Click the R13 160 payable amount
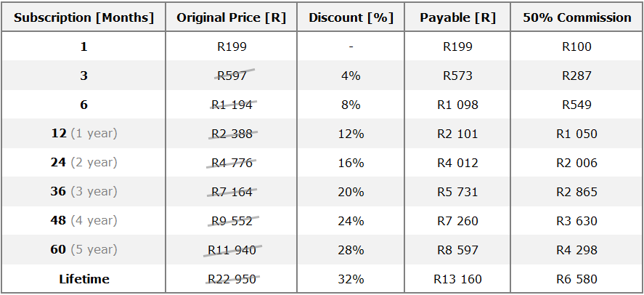The height and width of the screenshot is (295, 644). click(457, 280)
